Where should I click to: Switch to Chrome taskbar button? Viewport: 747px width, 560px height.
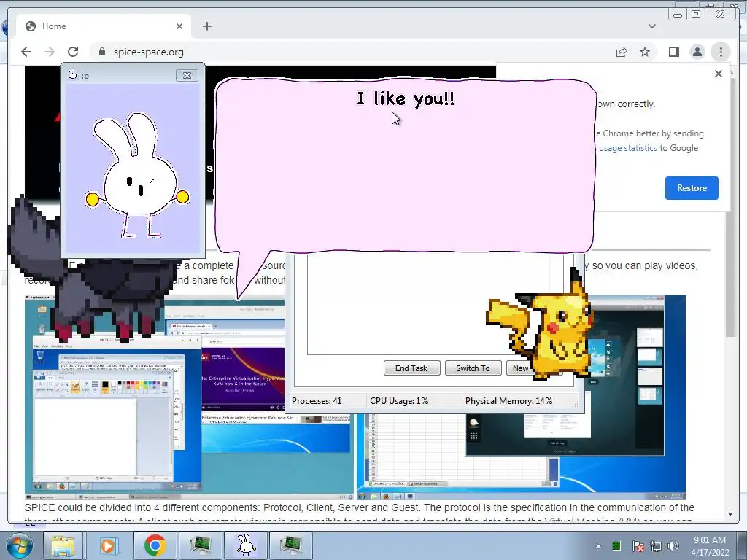[155, 545]
